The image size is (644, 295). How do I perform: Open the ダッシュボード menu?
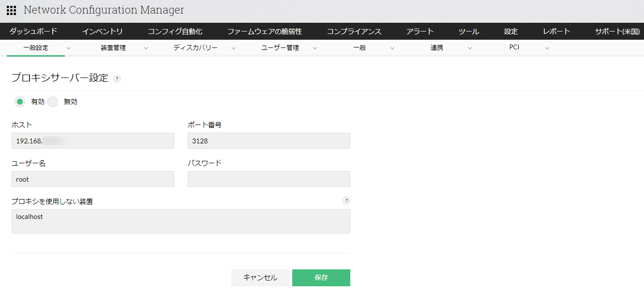pos(33,31)
